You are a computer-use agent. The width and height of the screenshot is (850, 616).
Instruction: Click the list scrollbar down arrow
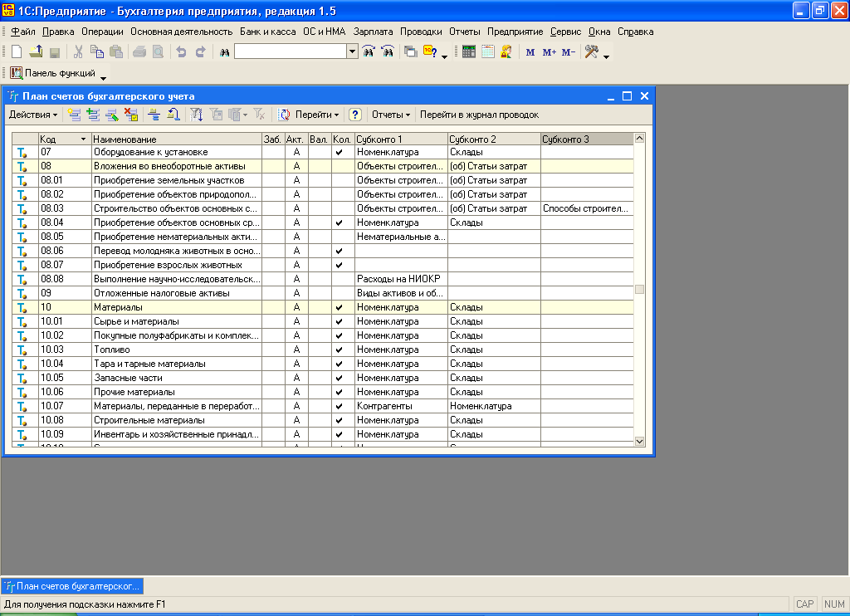pos(639,442)
